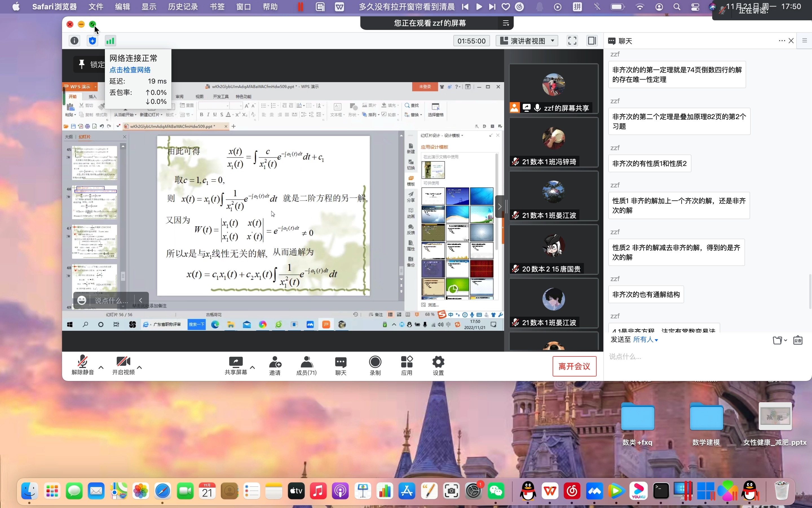
Task: Open the 书签 menu
Action: [217, 7]
